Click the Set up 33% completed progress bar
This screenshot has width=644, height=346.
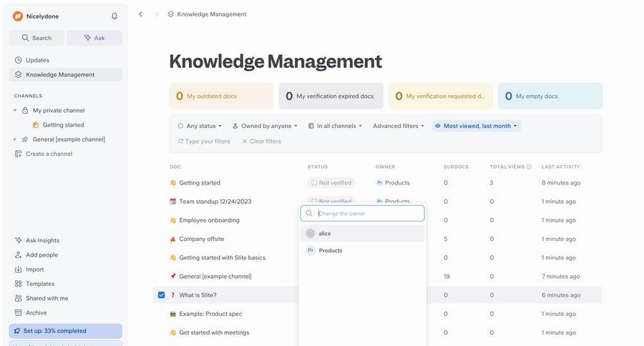tap(65, 331)
